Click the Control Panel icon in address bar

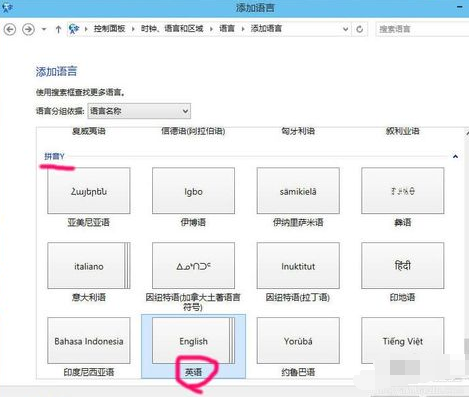74,29
